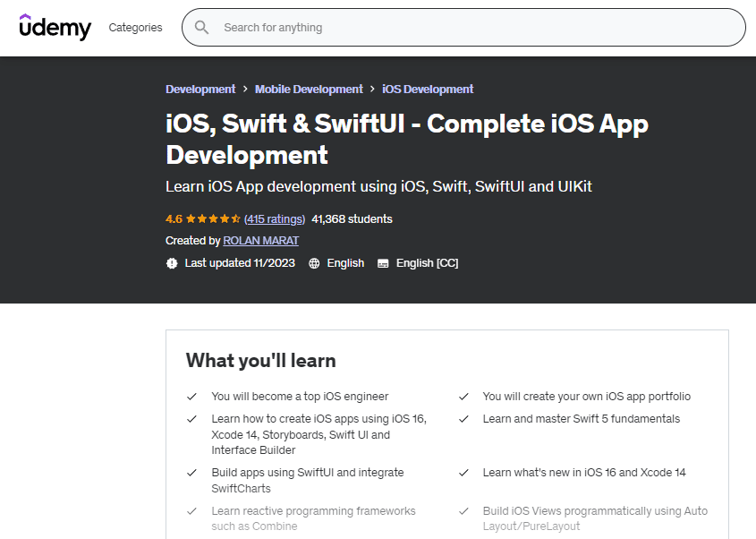756x539 pixels.
Task: Click checkmark beside "Build apps using SwiftUI"
Action: [191, 473]
